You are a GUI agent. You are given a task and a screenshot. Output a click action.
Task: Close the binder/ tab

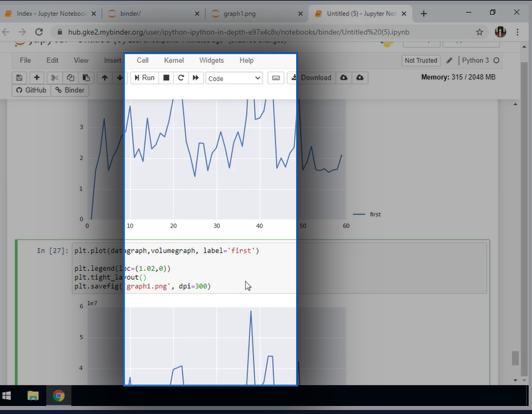click(197, 13)
